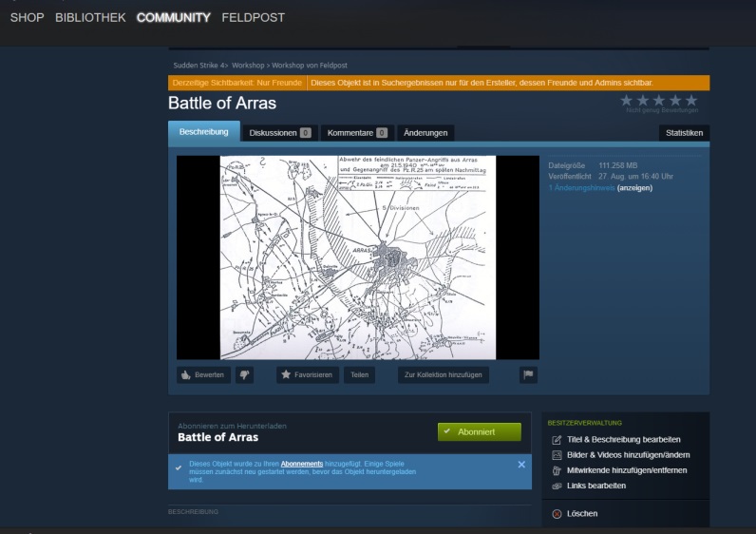Viewport: 756px width, 534px height.
Task: Open the FELDPOST profile menu
Action: point(254,18)
